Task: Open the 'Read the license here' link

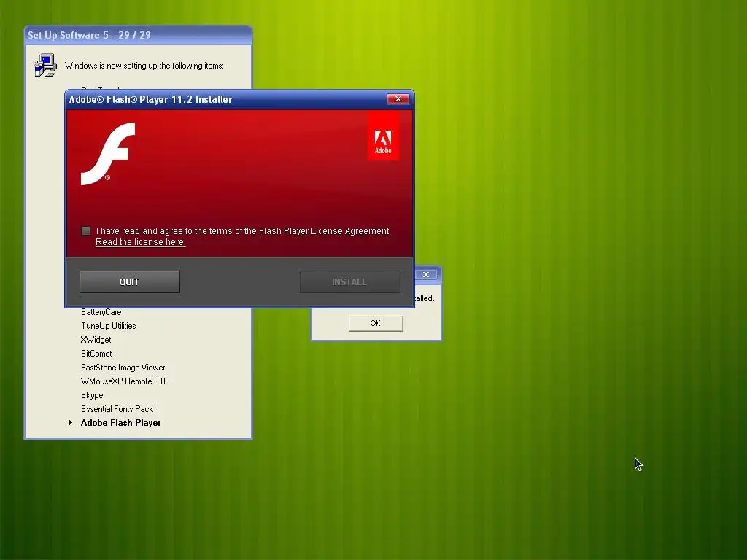Action: tap(141, 242)
